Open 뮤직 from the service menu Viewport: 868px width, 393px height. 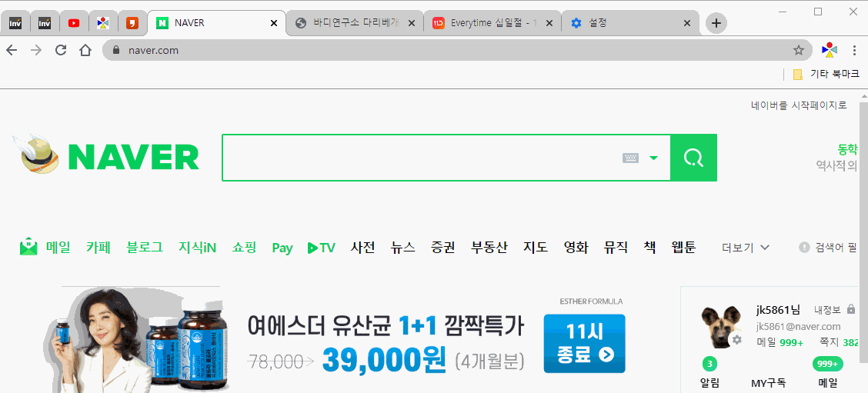616,248
